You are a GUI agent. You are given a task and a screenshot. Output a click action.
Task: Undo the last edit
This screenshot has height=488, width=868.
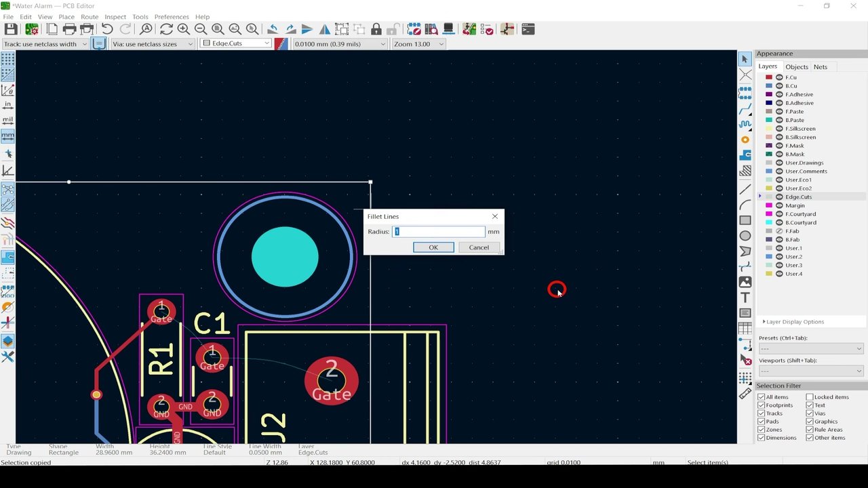tap(107, 29)
